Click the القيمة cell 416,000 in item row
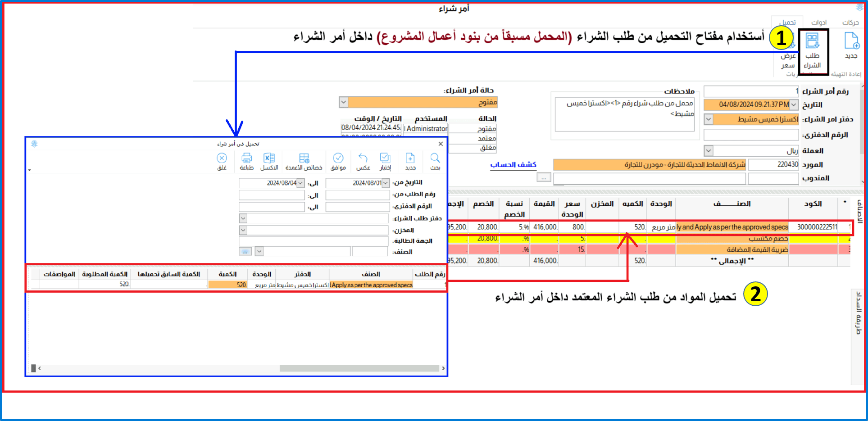868x421 pixels. (x=544, y=227)
